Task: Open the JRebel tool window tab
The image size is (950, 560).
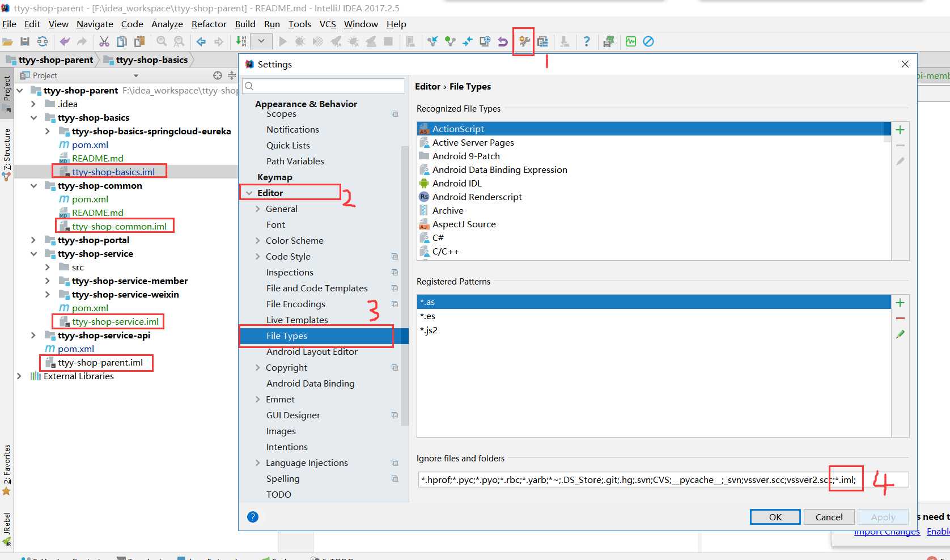Action: tap(7, 528)
